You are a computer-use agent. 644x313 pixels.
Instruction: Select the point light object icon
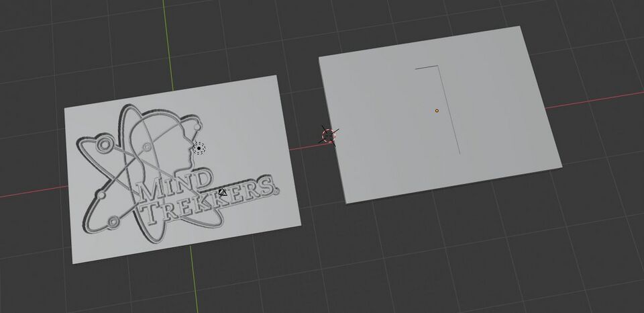[199, 148]
